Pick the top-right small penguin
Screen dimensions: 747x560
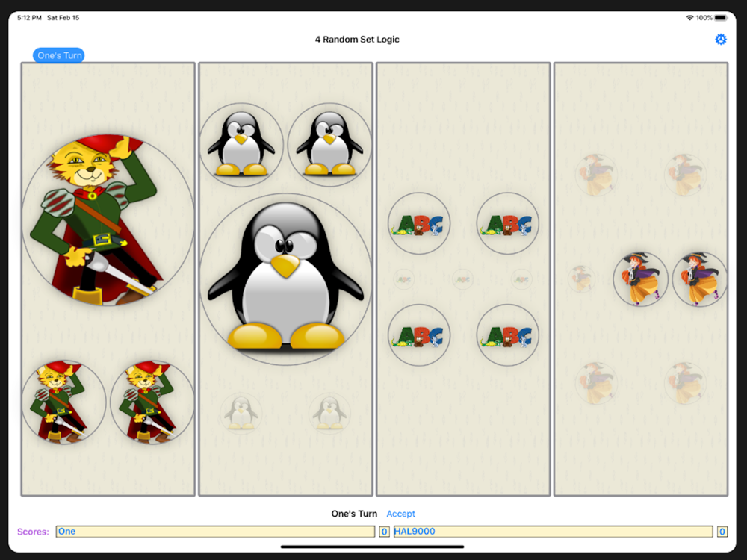coord(329,145)
